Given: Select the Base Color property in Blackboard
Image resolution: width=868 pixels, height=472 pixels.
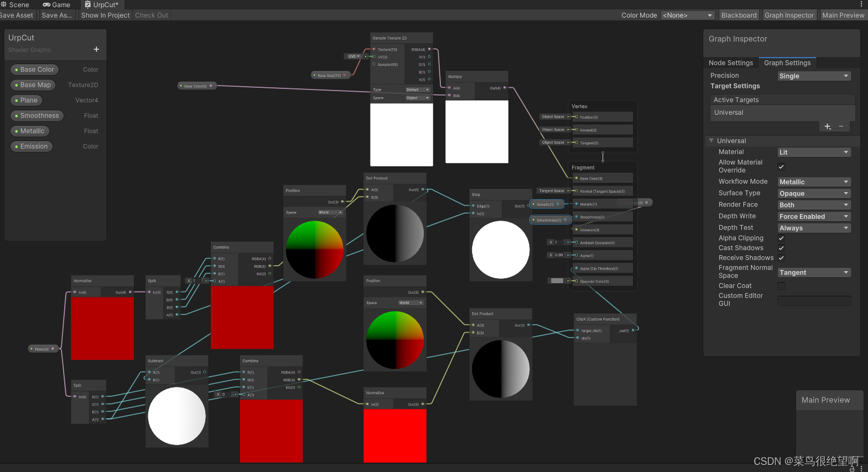Looking at the screenshot, I should pos(36,70).
